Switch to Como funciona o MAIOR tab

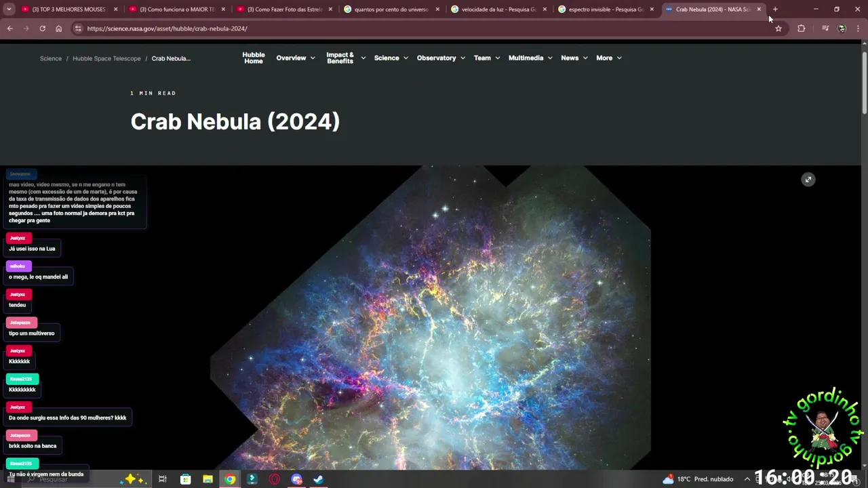click(178, 9)
